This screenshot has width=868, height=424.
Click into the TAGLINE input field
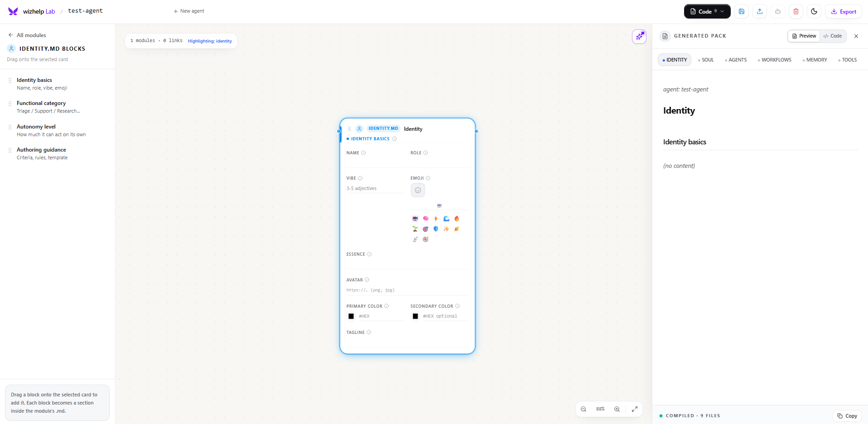[407, 342]
